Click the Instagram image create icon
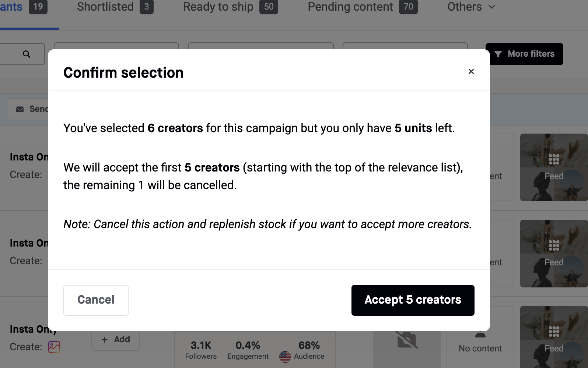Image resolution: width=588 pixels, height=368 pixels. tap(54, 347)
